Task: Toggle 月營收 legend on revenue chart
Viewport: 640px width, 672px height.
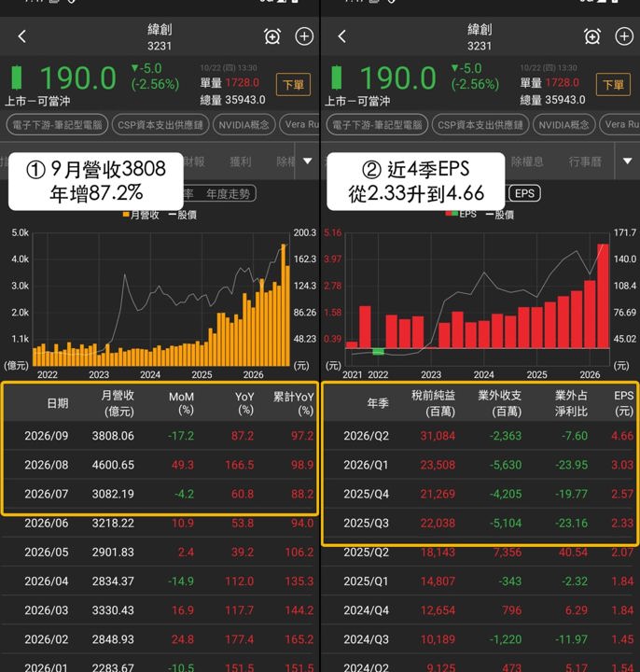Action: tap(141, 215)
